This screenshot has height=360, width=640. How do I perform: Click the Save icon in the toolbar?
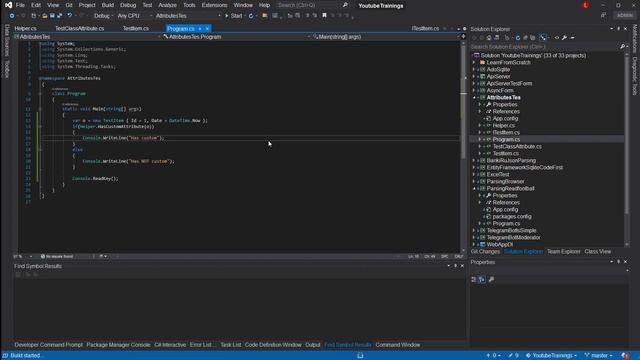(52, 16)
